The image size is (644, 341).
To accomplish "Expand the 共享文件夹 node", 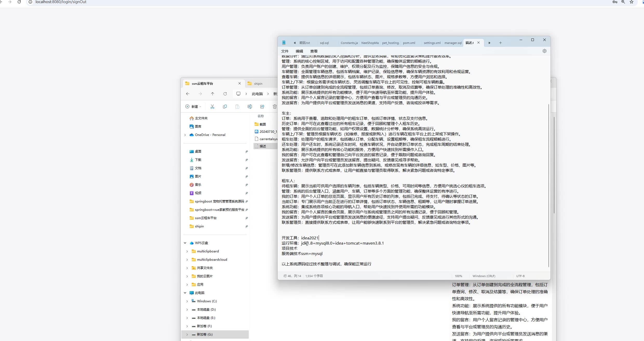I will (x=187, y=268).
